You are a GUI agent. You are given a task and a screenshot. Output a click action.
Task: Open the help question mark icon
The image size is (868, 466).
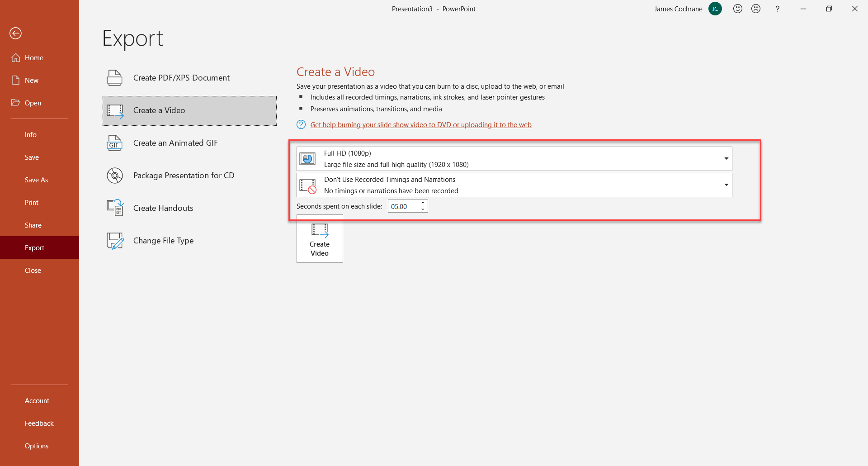(777, 9)
